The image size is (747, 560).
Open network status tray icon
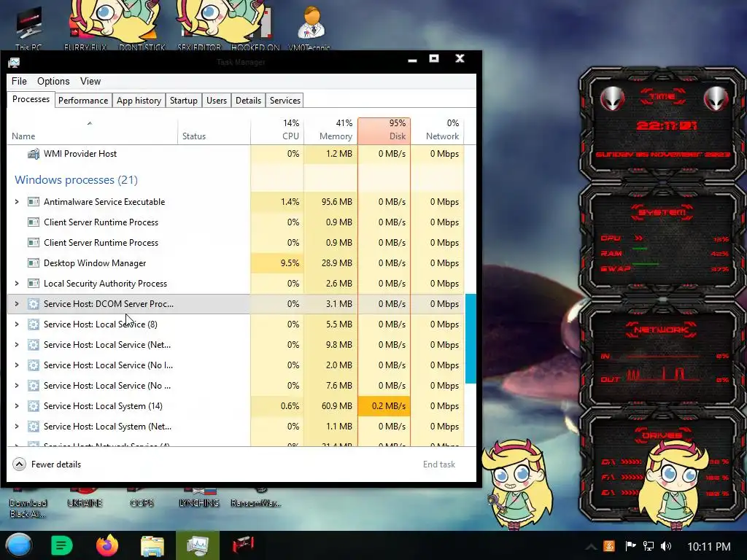pyautogui.click(x=648, y=546)
